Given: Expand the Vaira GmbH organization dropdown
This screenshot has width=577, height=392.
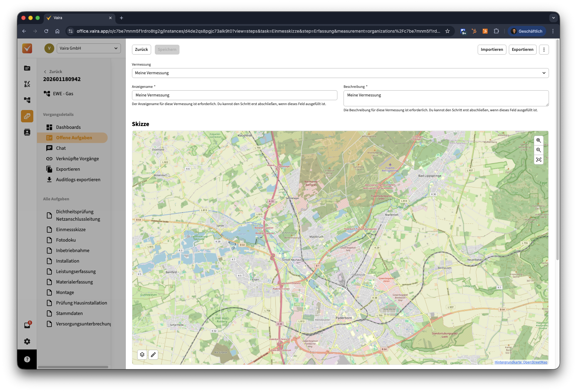Looking at the screenshot, I should pos(89,48).
